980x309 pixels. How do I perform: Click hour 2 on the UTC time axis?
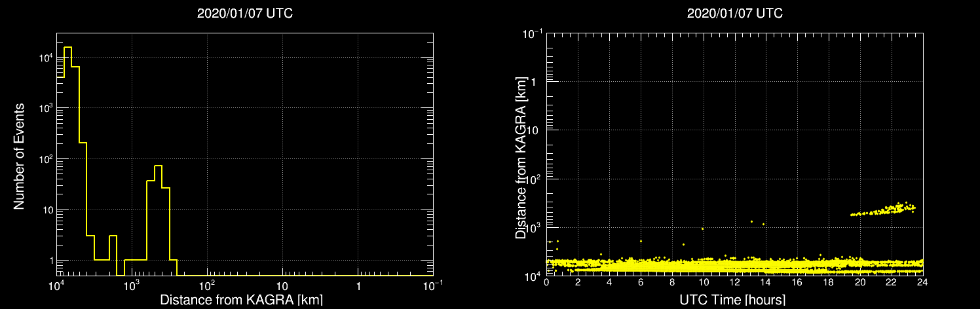coord(578,282)
